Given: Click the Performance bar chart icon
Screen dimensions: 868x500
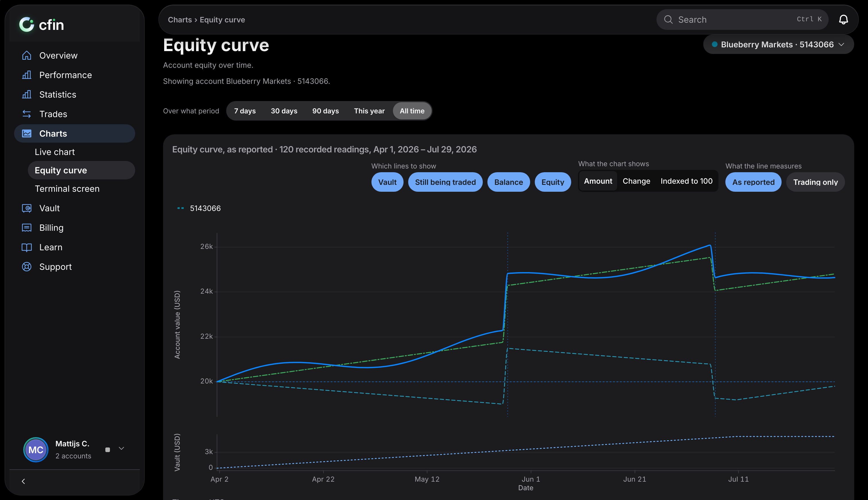Looking at the screenshot, I should pyautogui.click(x=26, y=75).
